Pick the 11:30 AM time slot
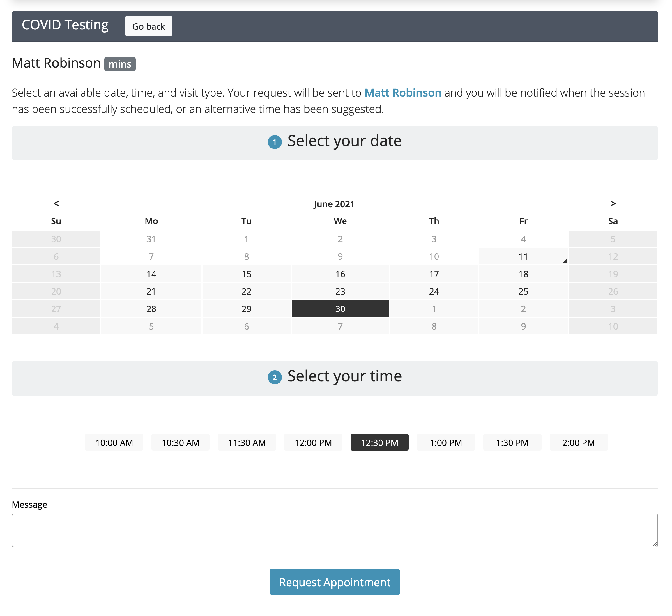The image size is (672, 616). [247, 443]
